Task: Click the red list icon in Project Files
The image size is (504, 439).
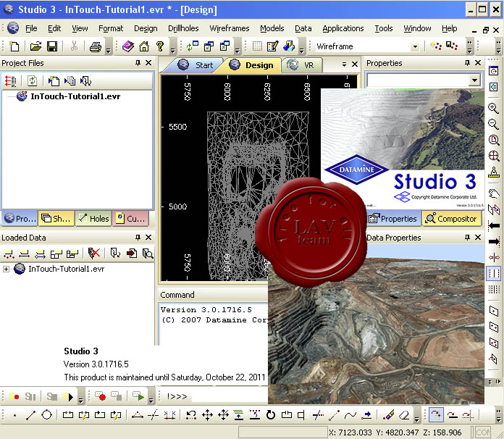Action: pyautogui.click(x=10, y=81)
